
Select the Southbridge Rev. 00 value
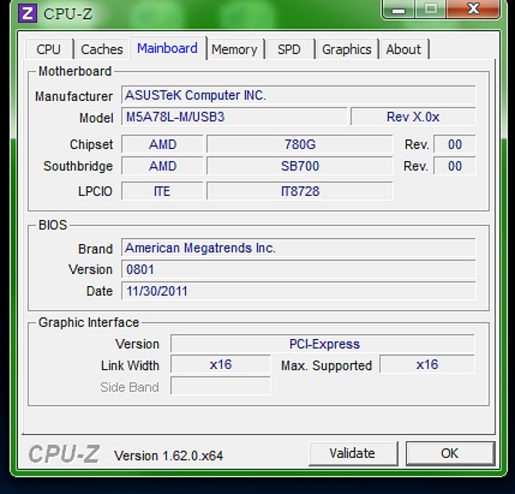pos(455,166)
